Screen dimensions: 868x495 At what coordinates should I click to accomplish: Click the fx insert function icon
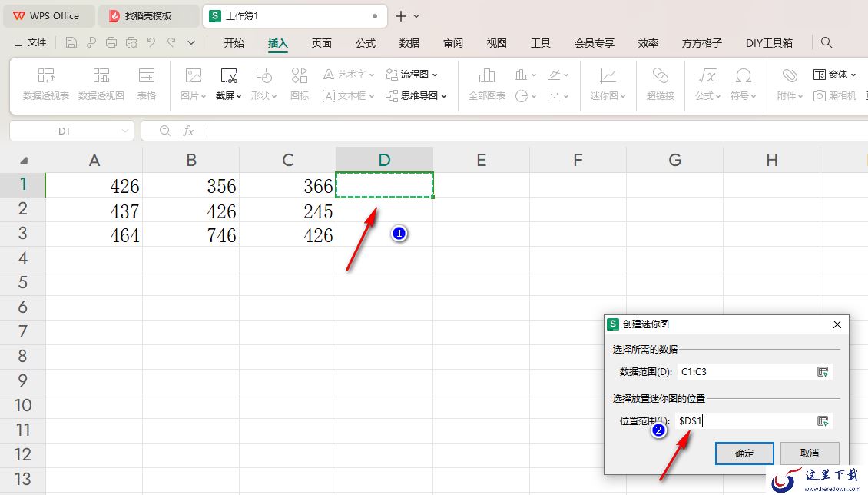(188, 131)
